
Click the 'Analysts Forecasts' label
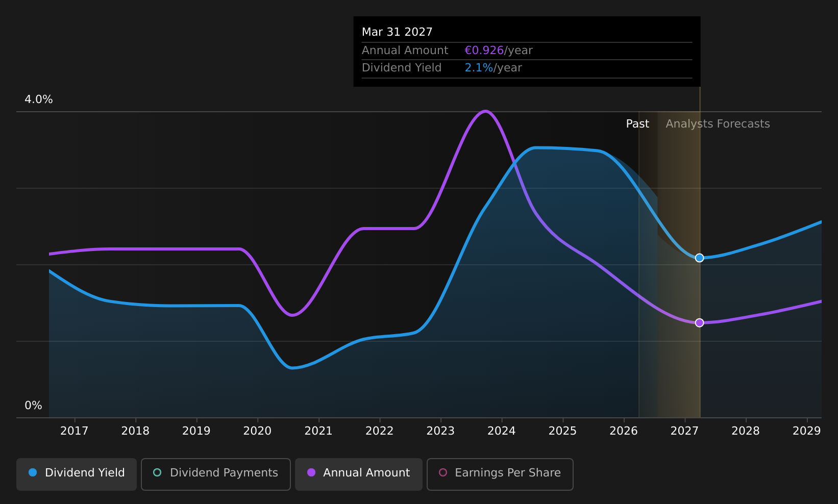click(x=718, y=124)
